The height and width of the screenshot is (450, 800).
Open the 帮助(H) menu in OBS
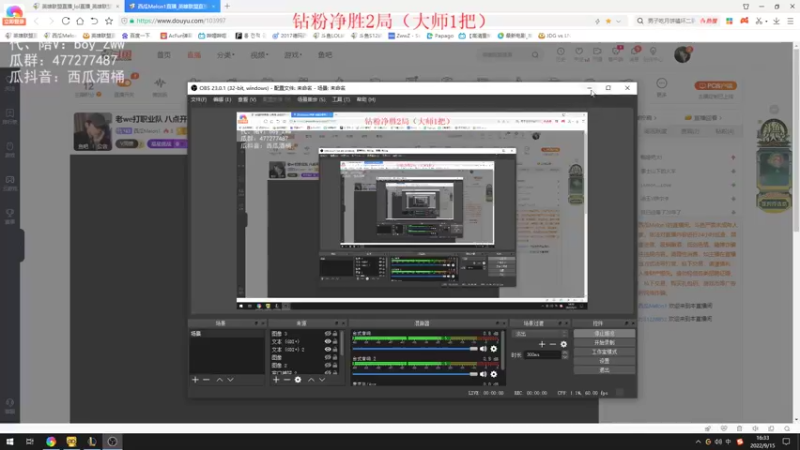366,99
